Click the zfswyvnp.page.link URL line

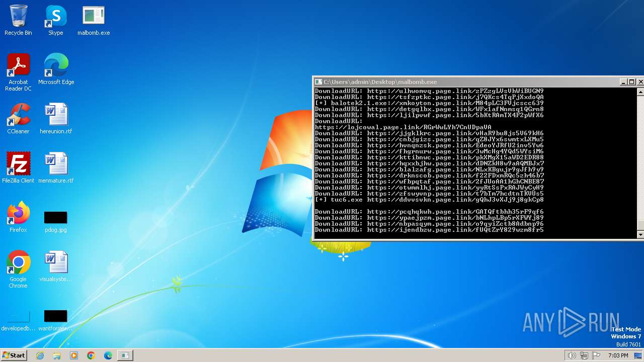(x=429, y=194)
